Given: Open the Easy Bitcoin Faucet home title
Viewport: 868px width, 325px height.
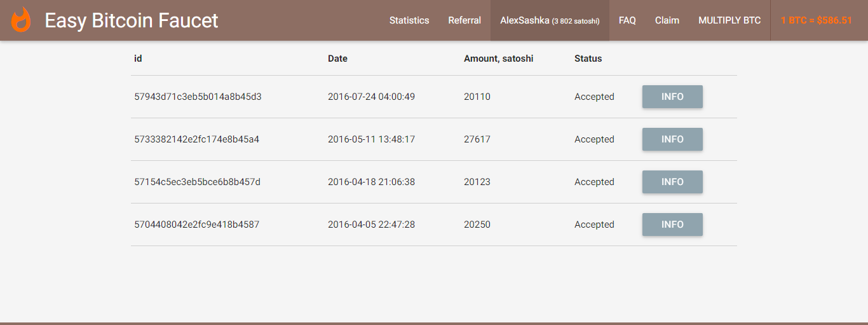Looking at the screenshot, I should pos(131,20).
